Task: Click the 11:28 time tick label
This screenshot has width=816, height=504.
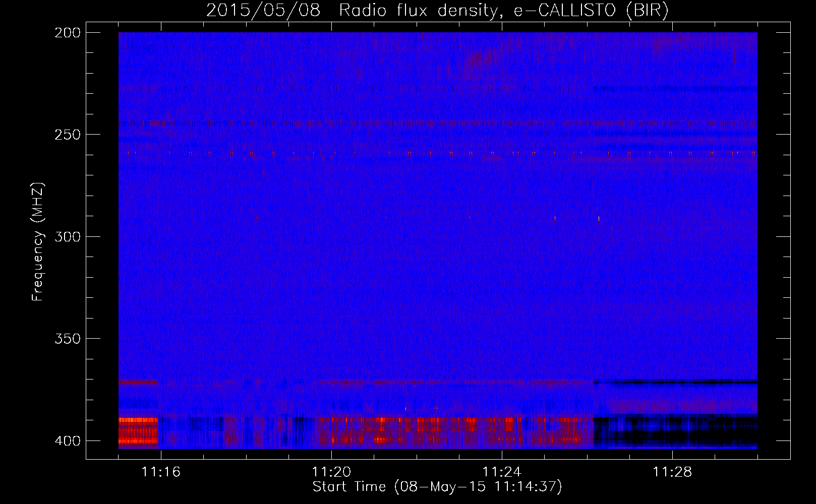Action: click(672, 472)
